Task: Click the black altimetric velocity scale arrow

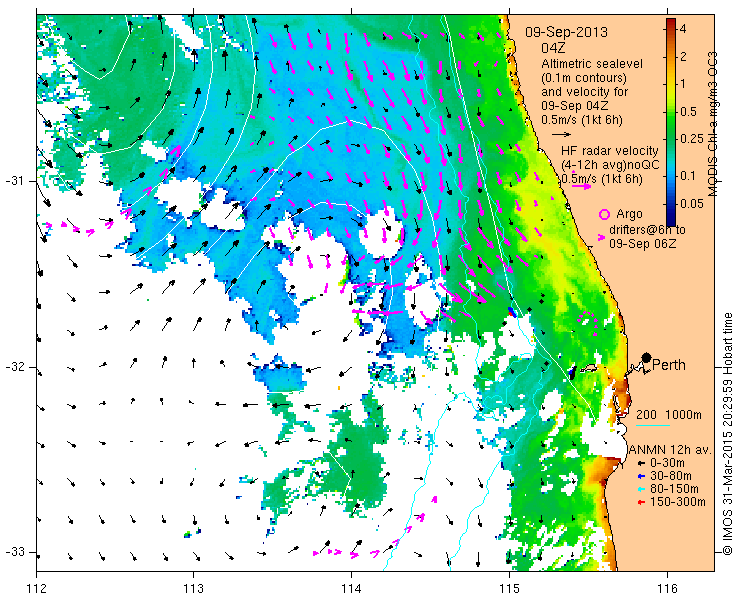Action: pyautogui.click(x=562, y=135)
